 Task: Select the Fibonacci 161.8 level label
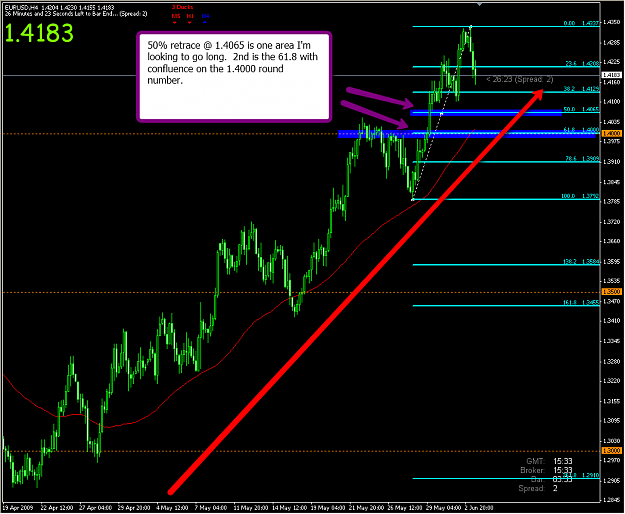[581, 303]
